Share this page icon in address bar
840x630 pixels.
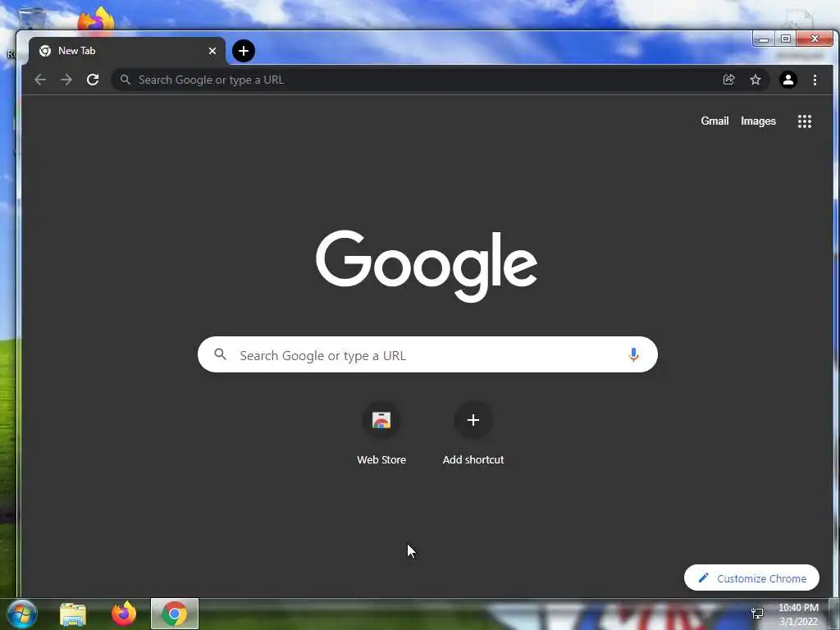click(x=728, y=80)
